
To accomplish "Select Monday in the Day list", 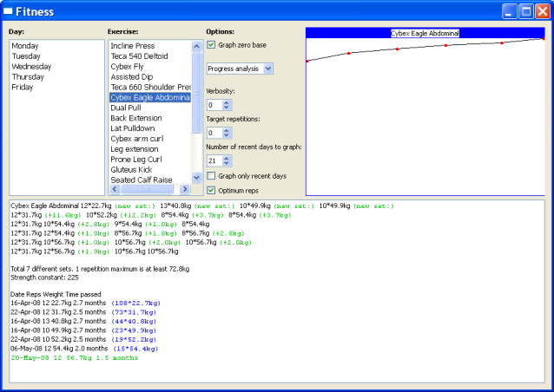I will tap(25, 46).
